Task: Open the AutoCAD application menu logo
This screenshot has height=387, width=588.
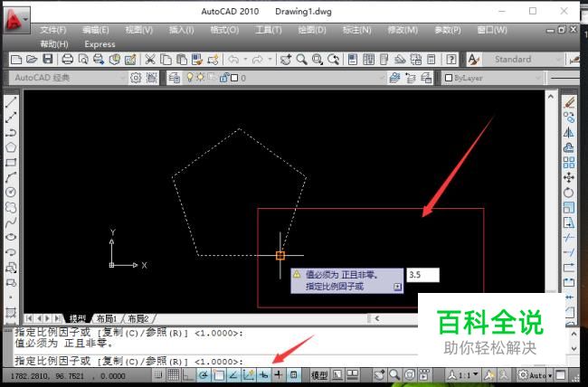Action: coord(16,20)
